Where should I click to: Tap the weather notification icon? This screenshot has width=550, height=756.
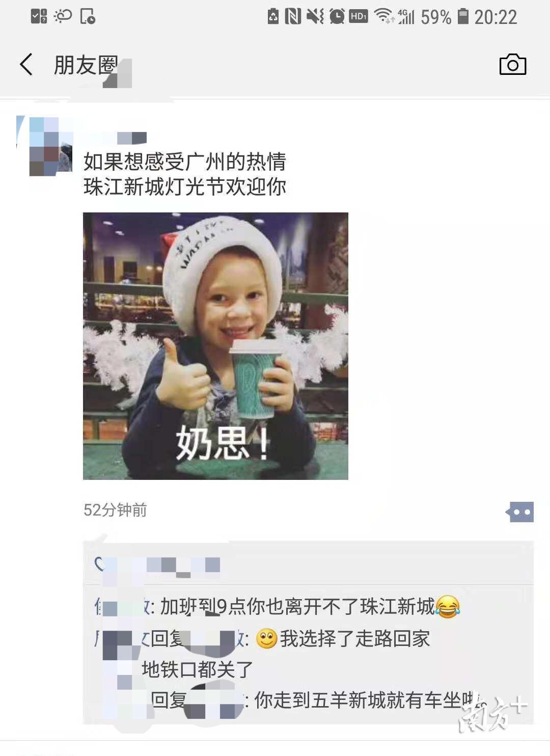pyautogui.click(x=63, y=16)
